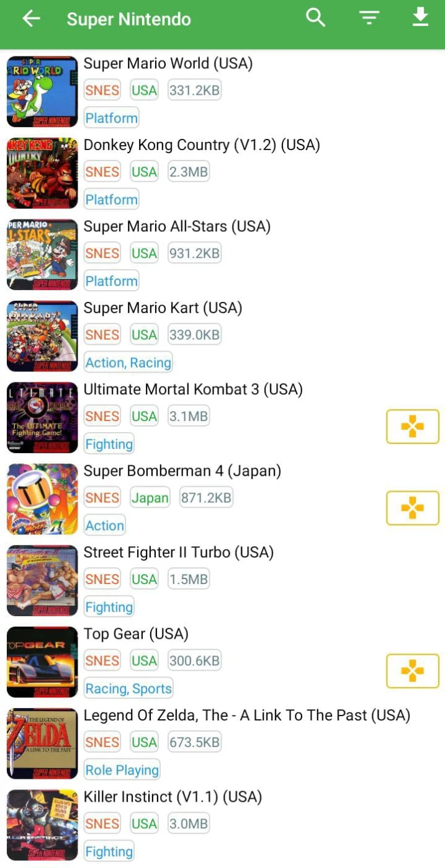Play Ultimate Mortal Kombat 3 gamepad icon

[x=412, y=427]
